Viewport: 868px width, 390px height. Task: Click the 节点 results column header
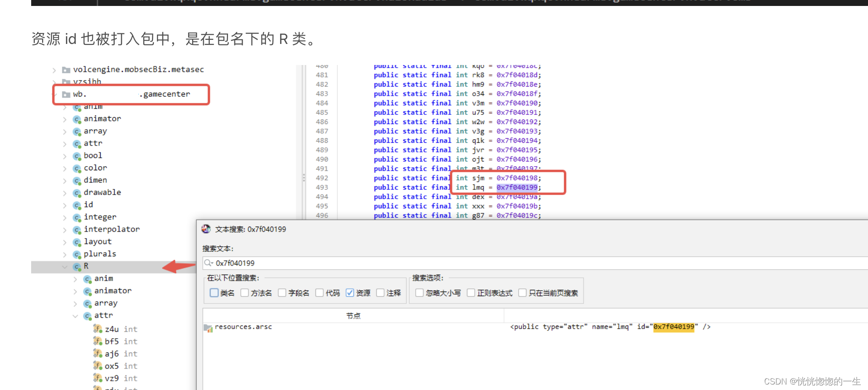click(353, 316)
